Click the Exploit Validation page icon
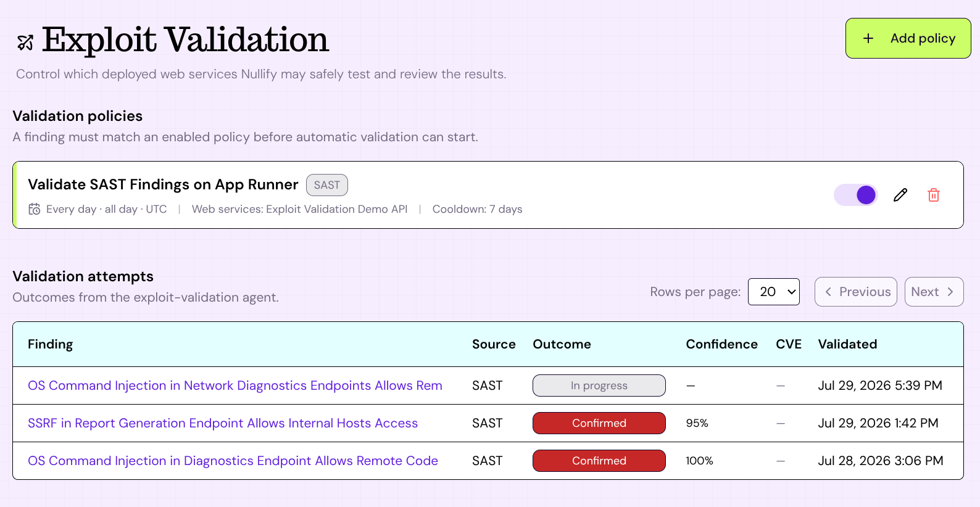The height and width of the screenshot is (507, 980). pos(25,42)
